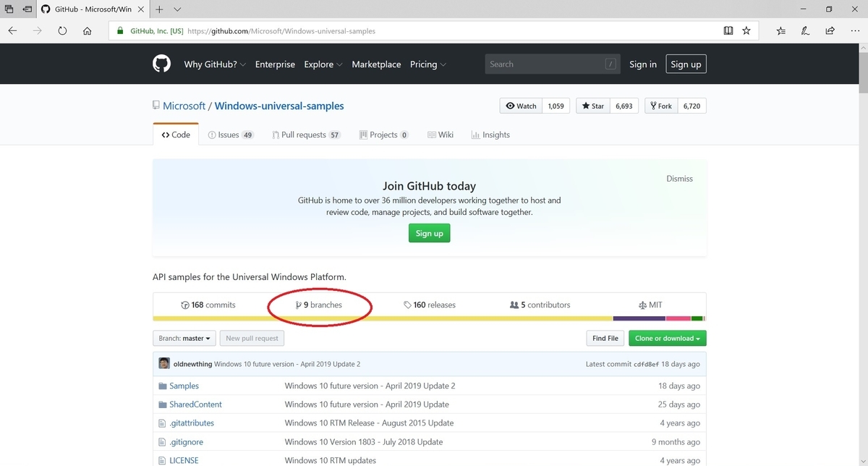The width and height of the screenshot is (868, 466).
Task: Click the header Sign up button
Action: [686, 64]
